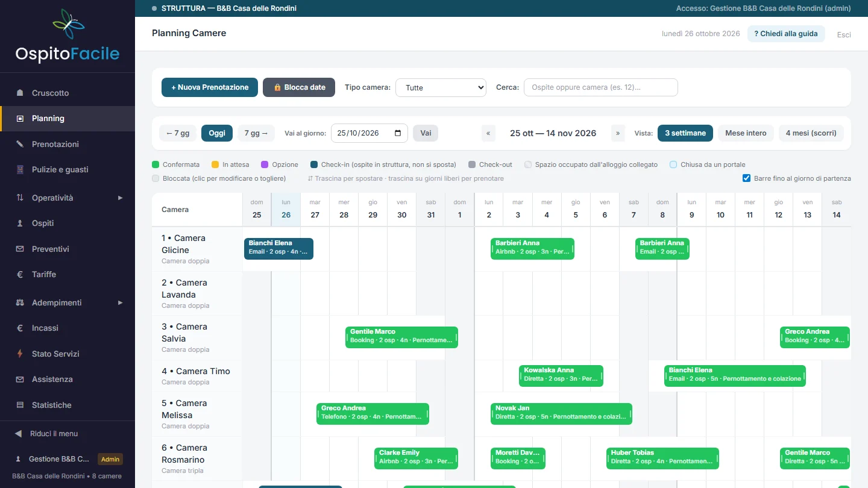Click the Tariffe euro icon
868x488 pixels.
tap(20, 274)
